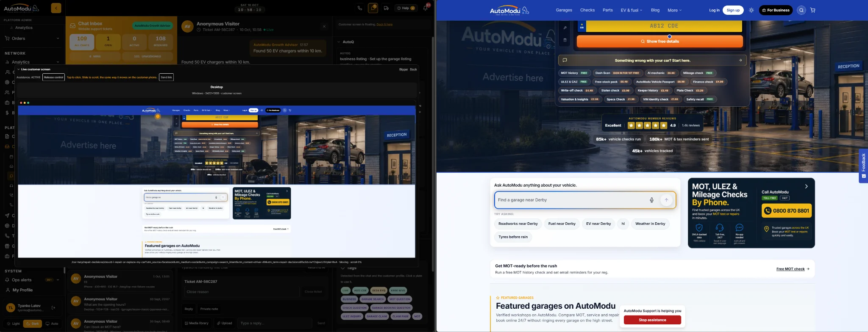Switch admin theme to Auto
The image size is (868, 332).
52,324
